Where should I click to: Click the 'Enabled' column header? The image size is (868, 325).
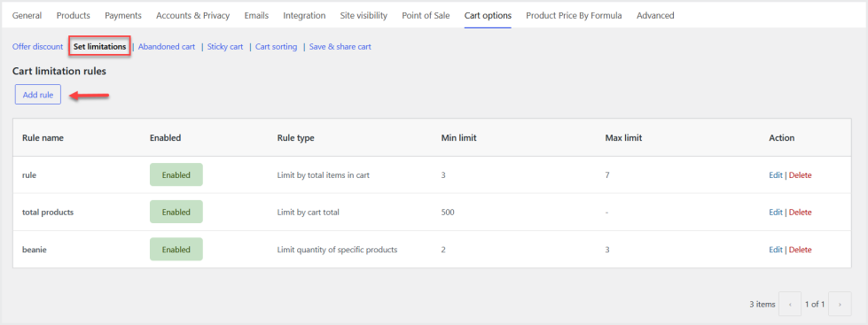click(x=166, y=138)
